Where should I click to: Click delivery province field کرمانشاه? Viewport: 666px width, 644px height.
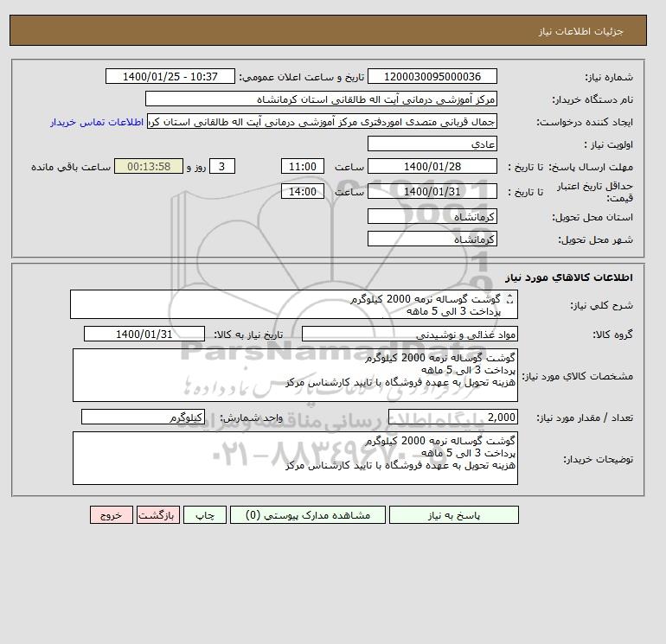click(432, 216)
